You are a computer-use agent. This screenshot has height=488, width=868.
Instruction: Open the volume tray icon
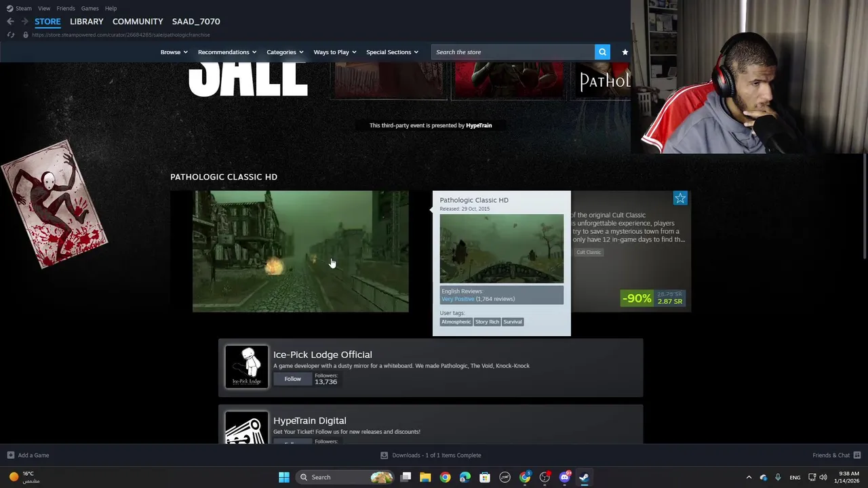pos(825,477)
